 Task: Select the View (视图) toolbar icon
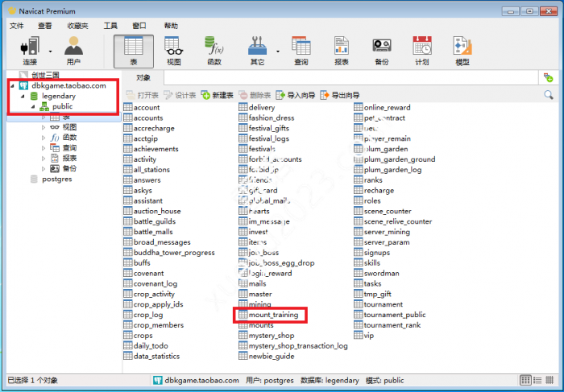tap(173, 51)
